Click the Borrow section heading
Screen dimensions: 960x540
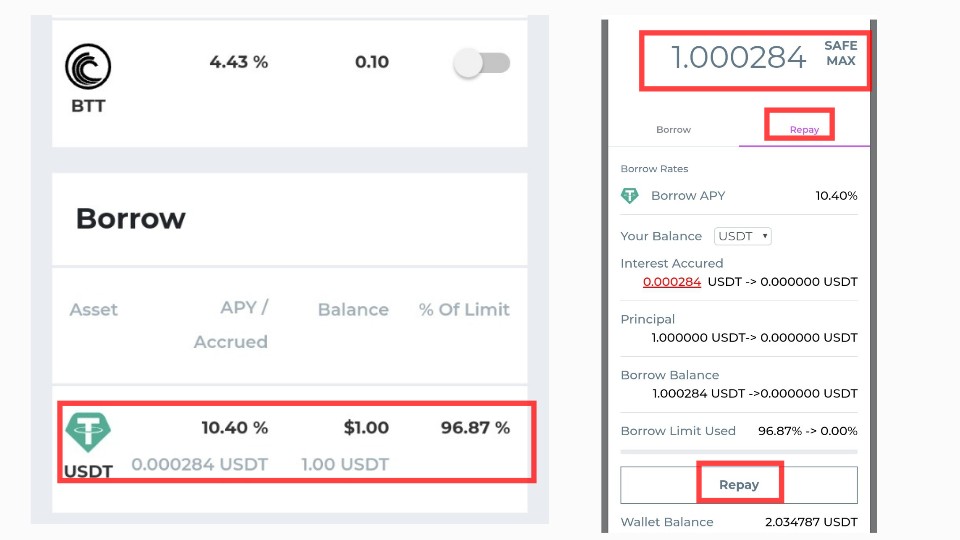click(130, 219)
